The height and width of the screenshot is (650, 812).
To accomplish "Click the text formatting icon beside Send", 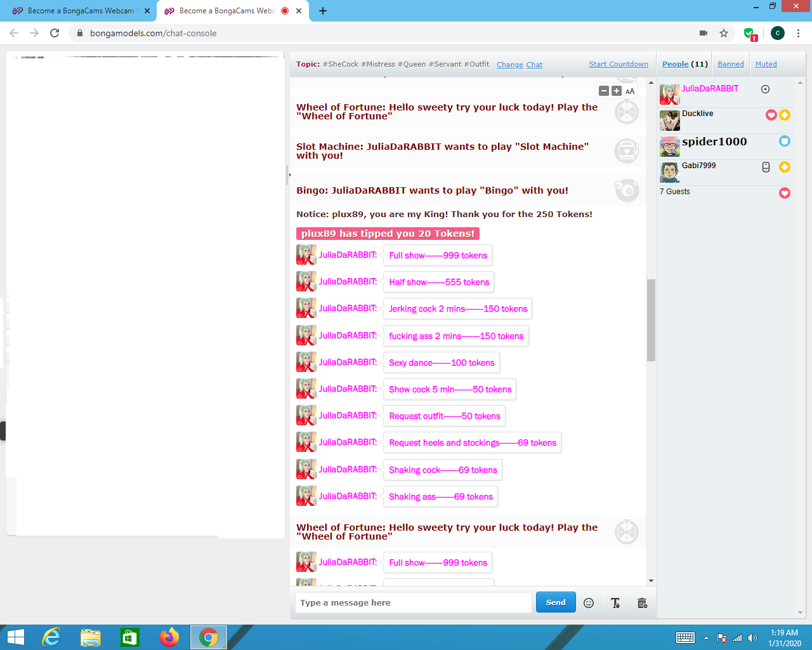I will click(615, 603).
